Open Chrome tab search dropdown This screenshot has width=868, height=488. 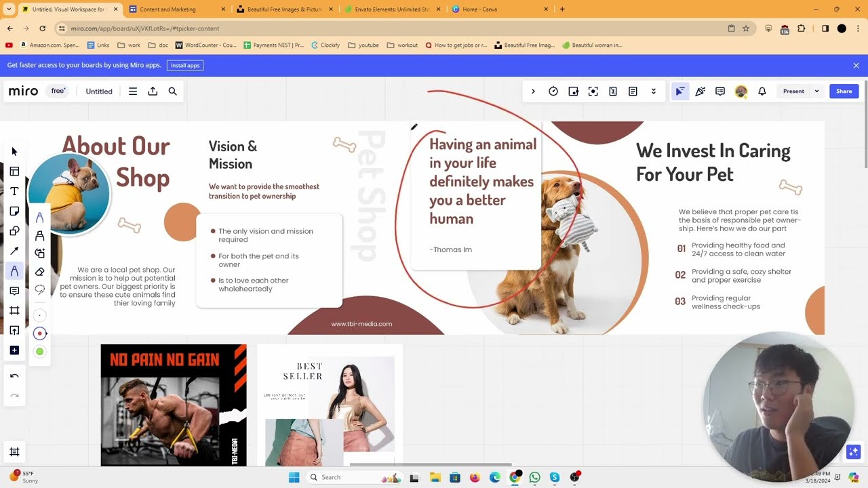[x=8, y=9]
